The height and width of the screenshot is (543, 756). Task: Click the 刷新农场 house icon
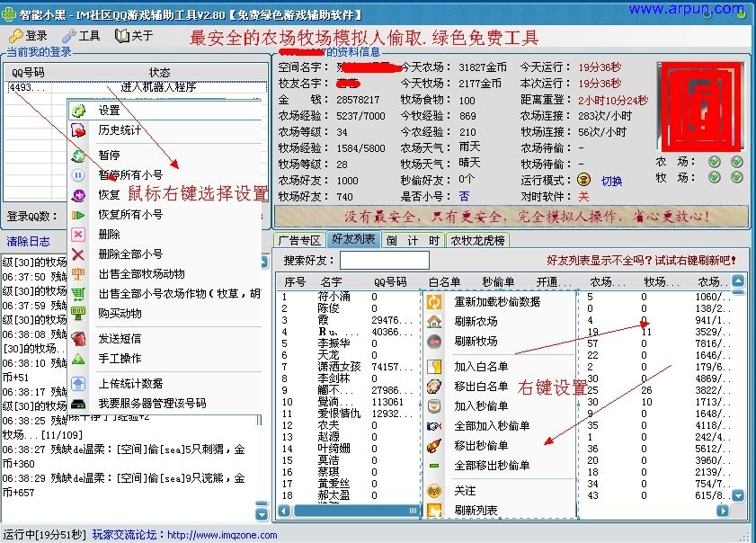tap(434, 322)
